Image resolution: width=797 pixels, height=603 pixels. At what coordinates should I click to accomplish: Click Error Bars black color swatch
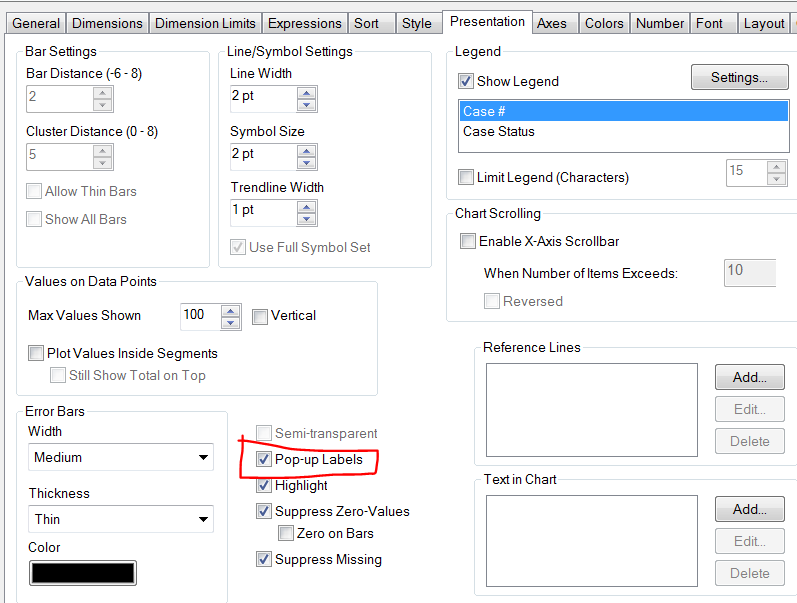point(83,573)
